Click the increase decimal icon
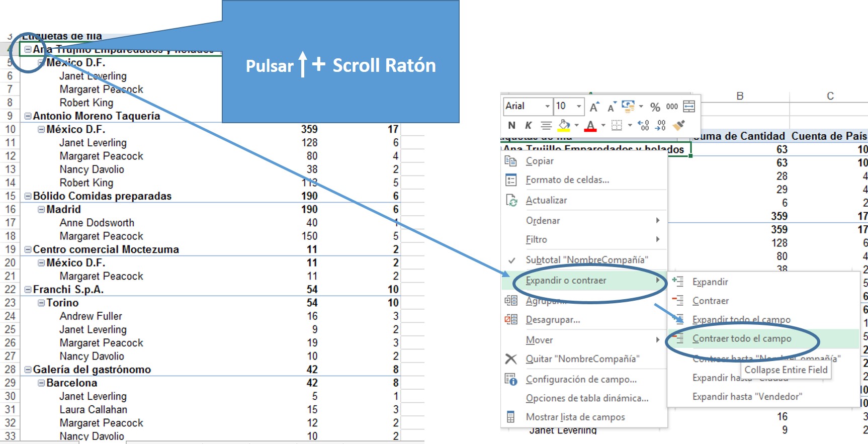This screenshot has width=868, height=444. [643, 125]
